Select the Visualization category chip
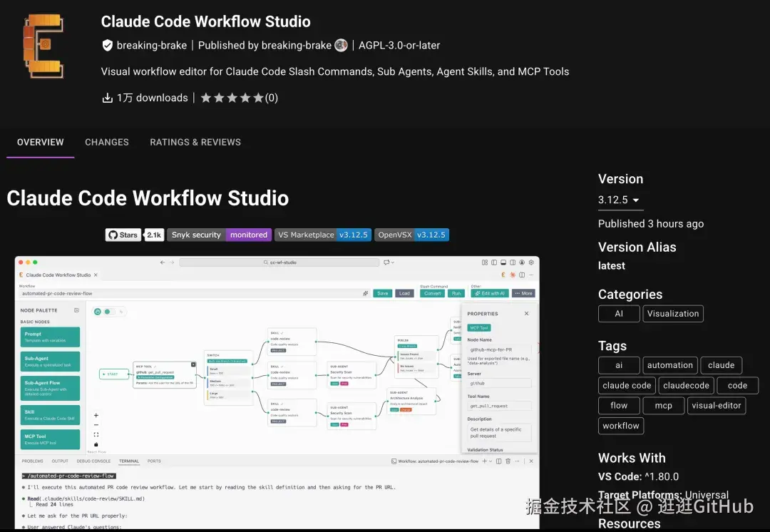 673,313
